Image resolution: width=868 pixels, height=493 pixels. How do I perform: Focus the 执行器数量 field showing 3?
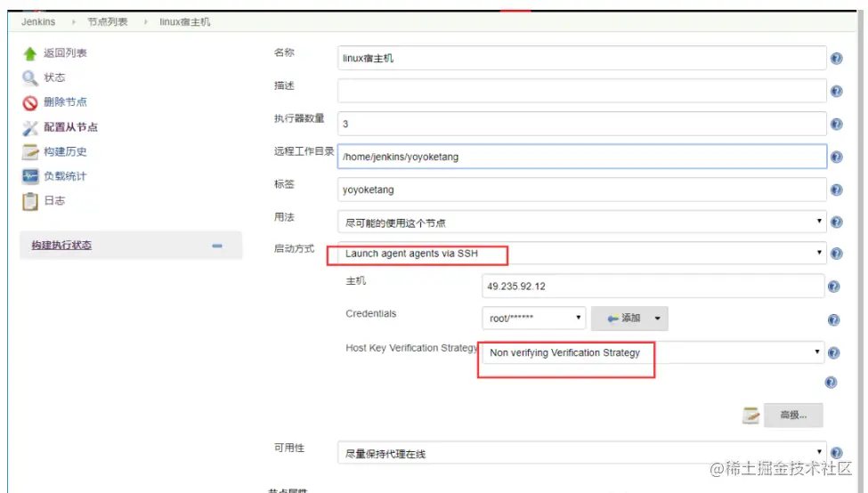coord(582,124)
